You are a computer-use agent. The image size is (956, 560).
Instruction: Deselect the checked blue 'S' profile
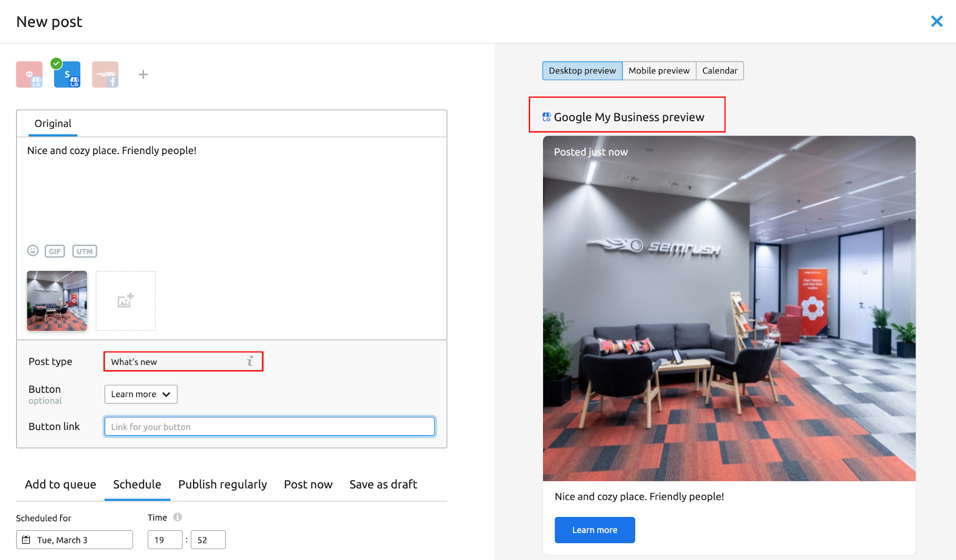click(x=67, y=75)
